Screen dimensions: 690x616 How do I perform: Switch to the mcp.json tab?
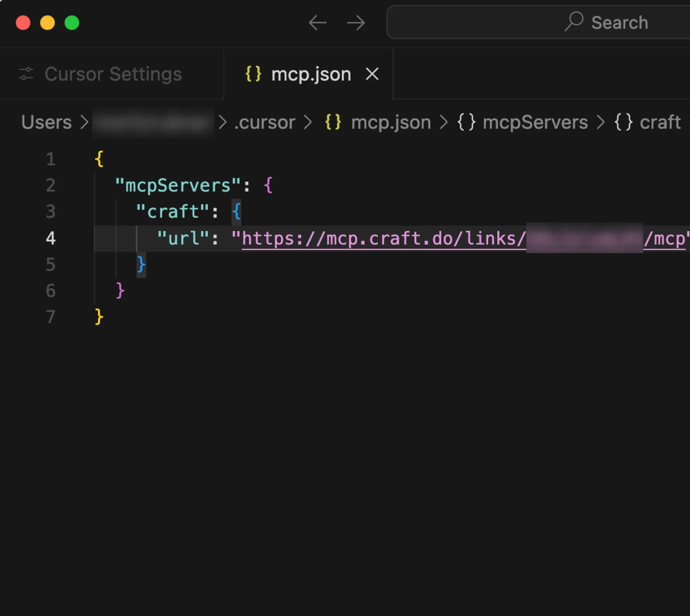(x=311, y=74)
